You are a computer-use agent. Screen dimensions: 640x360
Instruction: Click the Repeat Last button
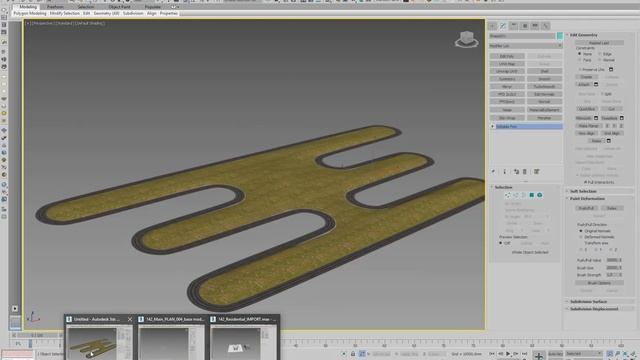pos(599,43)
